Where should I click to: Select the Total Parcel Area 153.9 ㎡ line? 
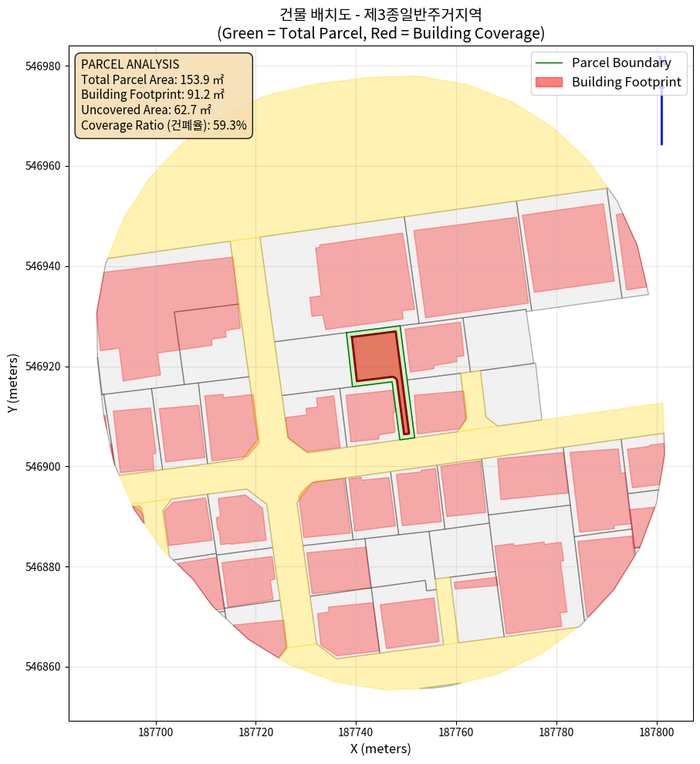pyautogui.click(x=152, y=79)
